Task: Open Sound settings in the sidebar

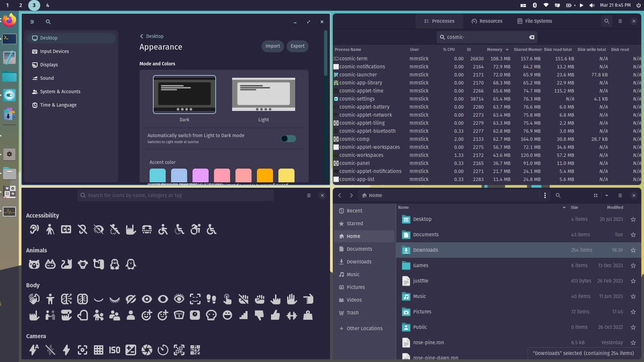Action: pyautogui.click(x=47, y=78)
